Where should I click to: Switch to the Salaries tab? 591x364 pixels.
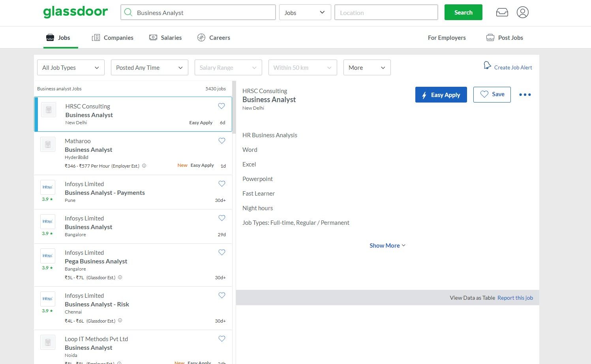pos(165,38)
